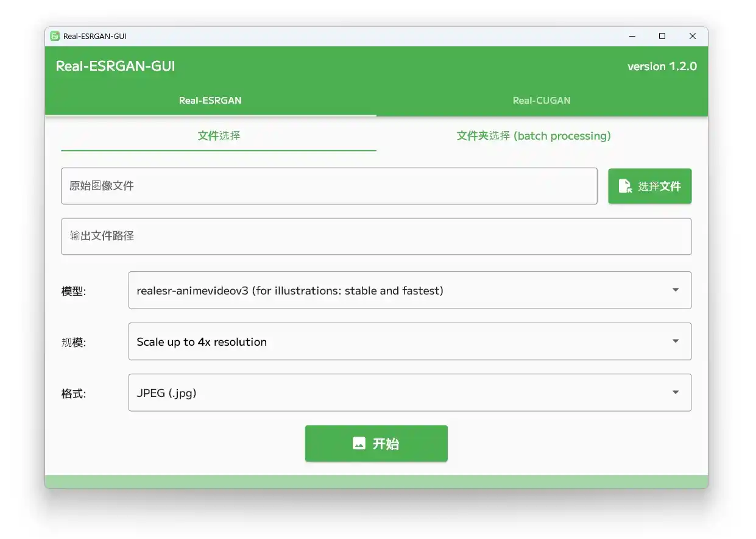This screenshot has height=539, width=756.
Task: Maximize the Real-ESRGAN-GUI window
Action: click(662, 36)
